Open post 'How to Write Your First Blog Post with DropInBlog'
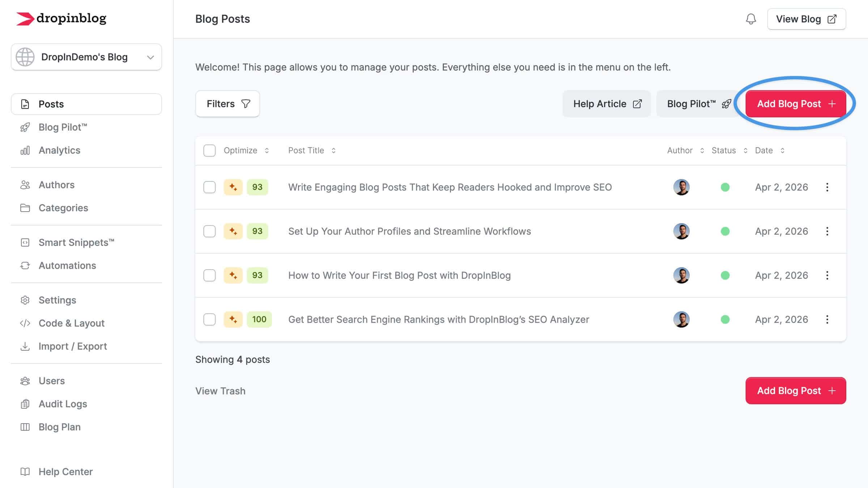The width and height of the screenshot is (868, 488). [x=399, y=275]
